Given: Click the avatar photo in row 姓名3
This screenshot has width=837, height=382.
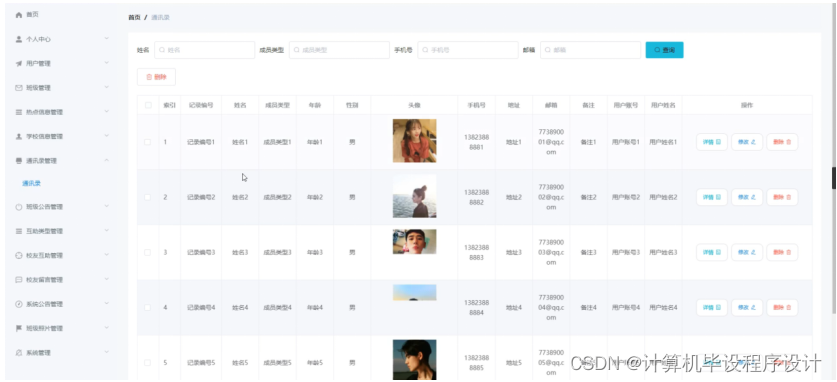Looking at the screenshot, I should coord(414,242).
